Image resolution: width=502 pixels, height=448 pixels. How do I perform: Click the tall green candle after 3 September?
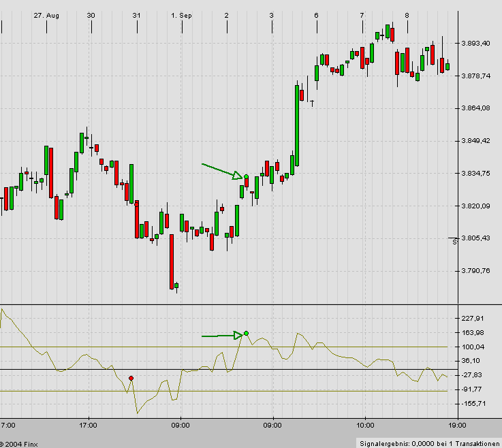click(x=297, y=125)
